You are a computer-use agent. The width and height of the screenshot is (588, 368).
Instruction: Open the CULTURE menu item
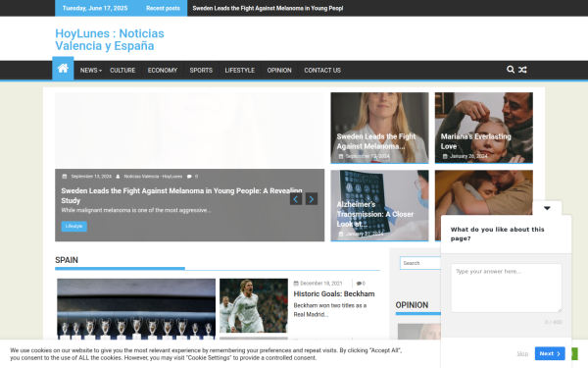(x=122, y=71)
